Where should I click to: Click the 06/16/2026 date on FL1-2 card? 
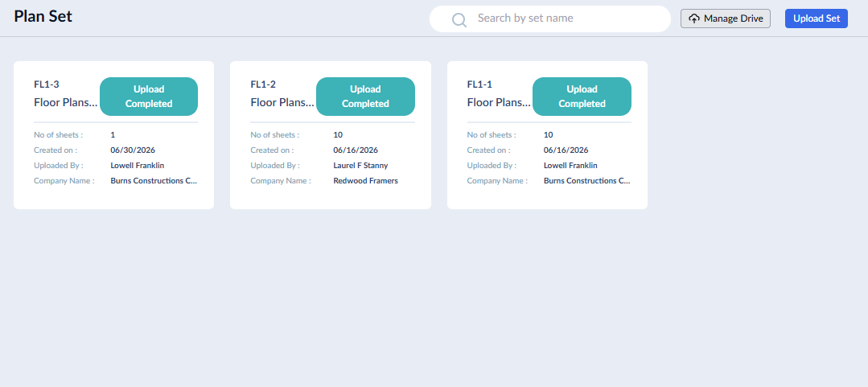pos(356,150)
